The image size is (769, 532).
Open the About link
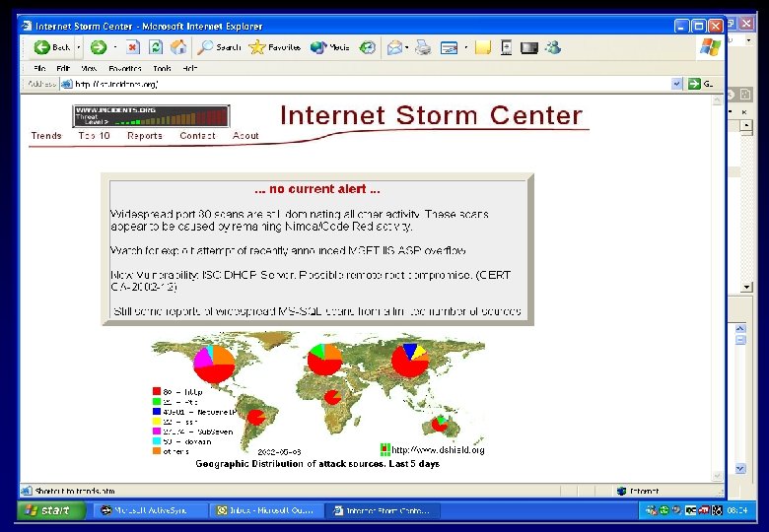(245, 136)
